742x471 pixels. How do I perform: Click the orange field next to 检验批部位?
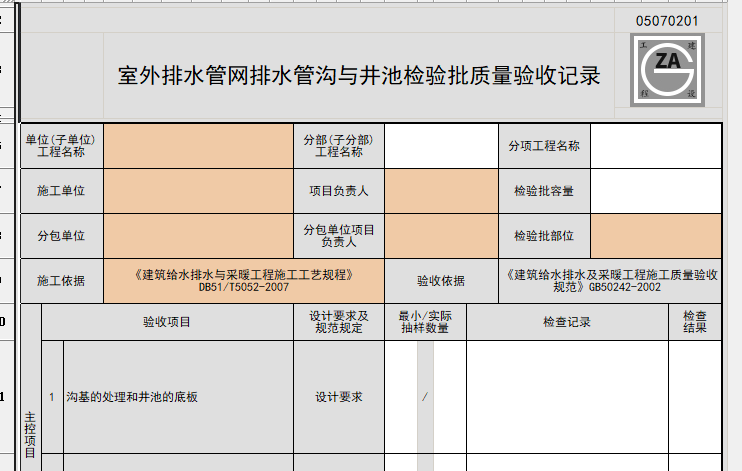[655, 236]
